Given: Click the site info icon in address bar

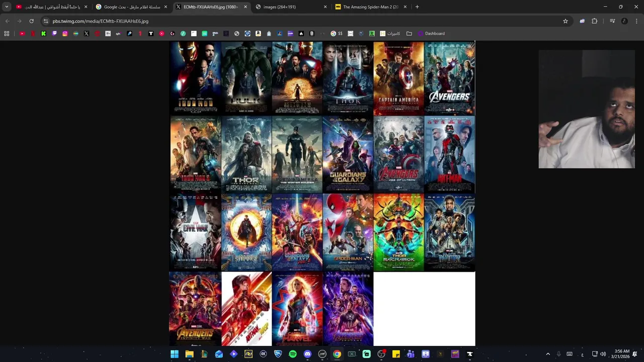Looking at the screenshot, I should [x=46, y=21].
